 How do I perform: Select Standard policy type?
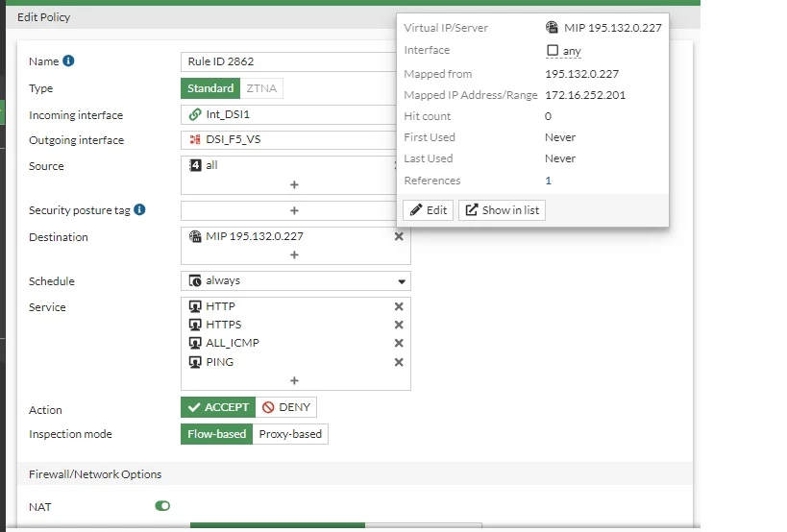coord(210,88)
